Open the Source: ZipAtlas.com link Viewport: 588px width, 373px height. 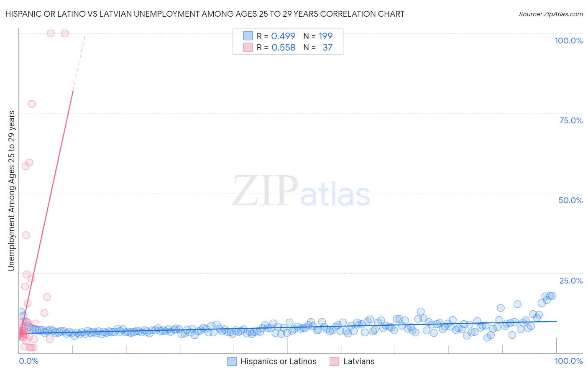pyautogui.click(x=551, y=14)
